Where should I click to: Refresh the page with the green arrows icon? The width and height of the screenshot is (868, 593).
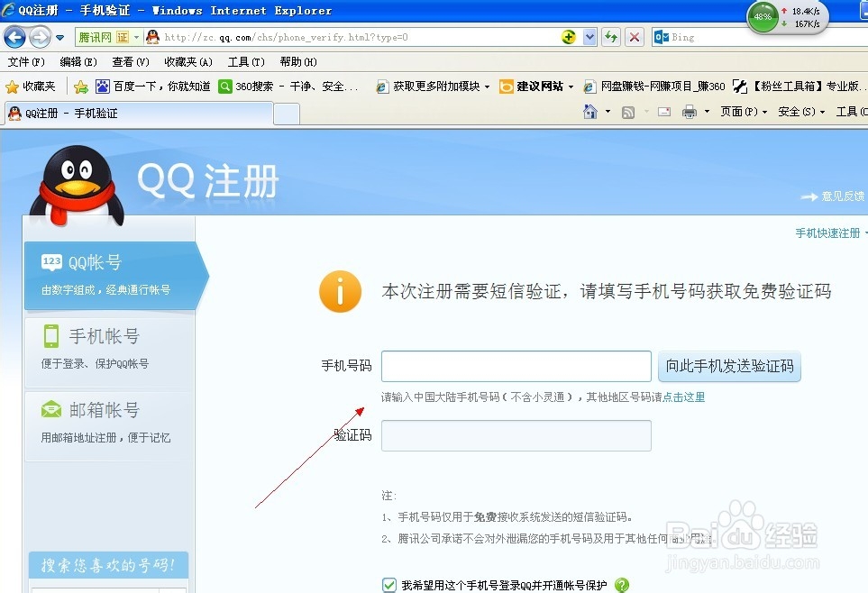click(611, 37)
